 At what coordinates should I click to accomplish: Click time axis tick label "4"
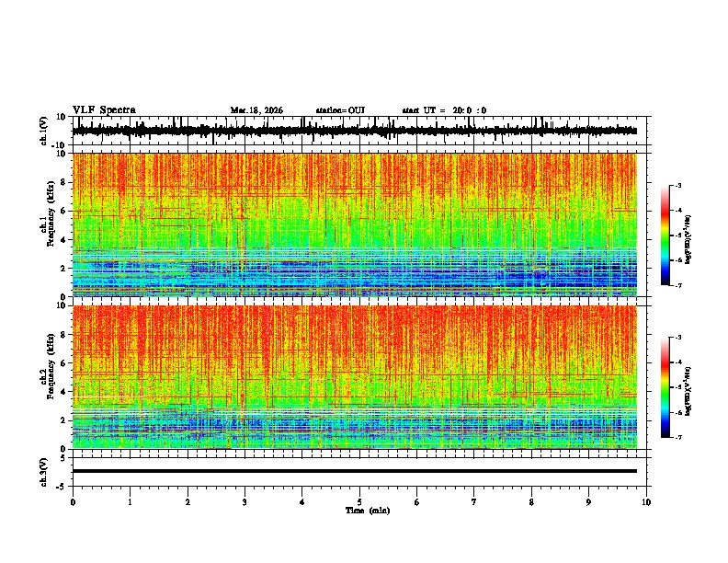pos(301,502)
